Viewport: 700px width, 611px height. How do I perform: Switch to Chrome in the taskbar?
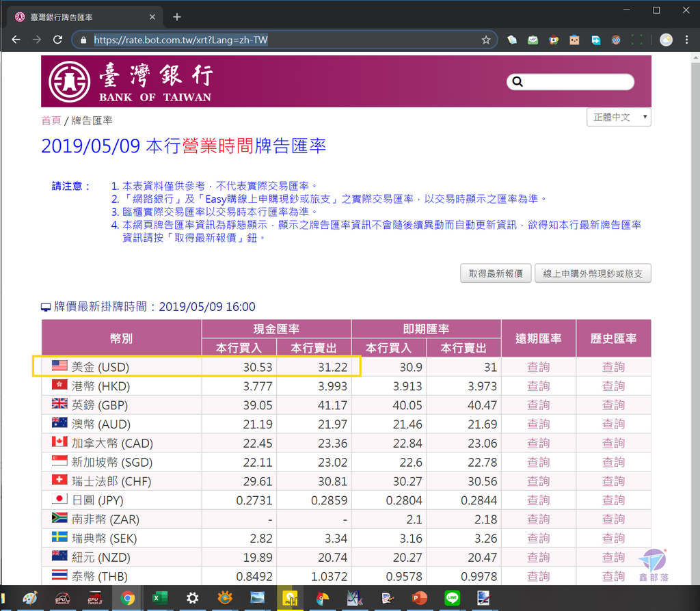point(128,597)
